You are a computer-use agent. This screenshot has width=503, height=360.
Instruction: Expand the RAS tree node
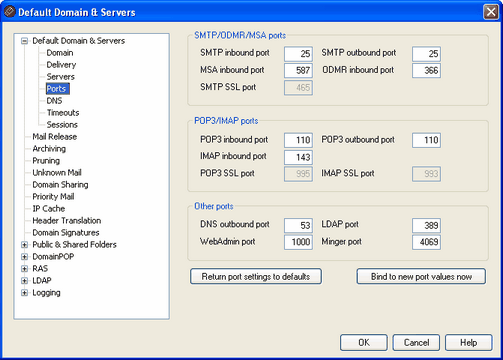[x=24, y=269]
